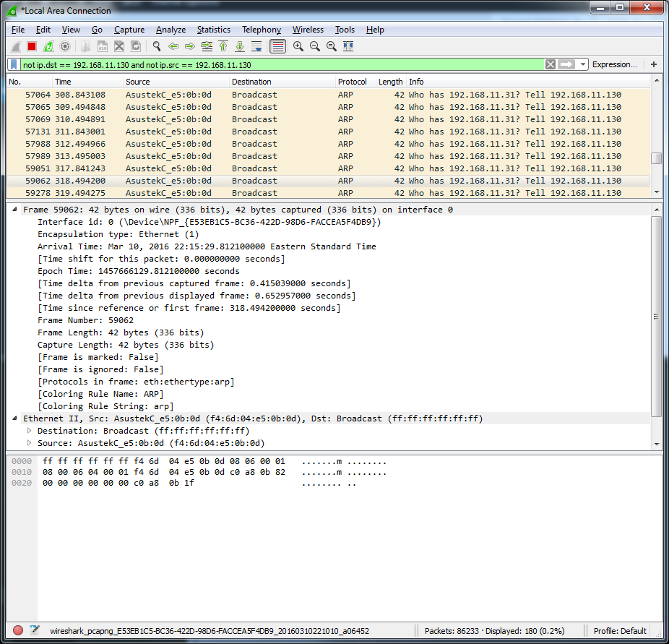Open the display filter bookmark menu
669x644 pixels.
tap(14, 64)
